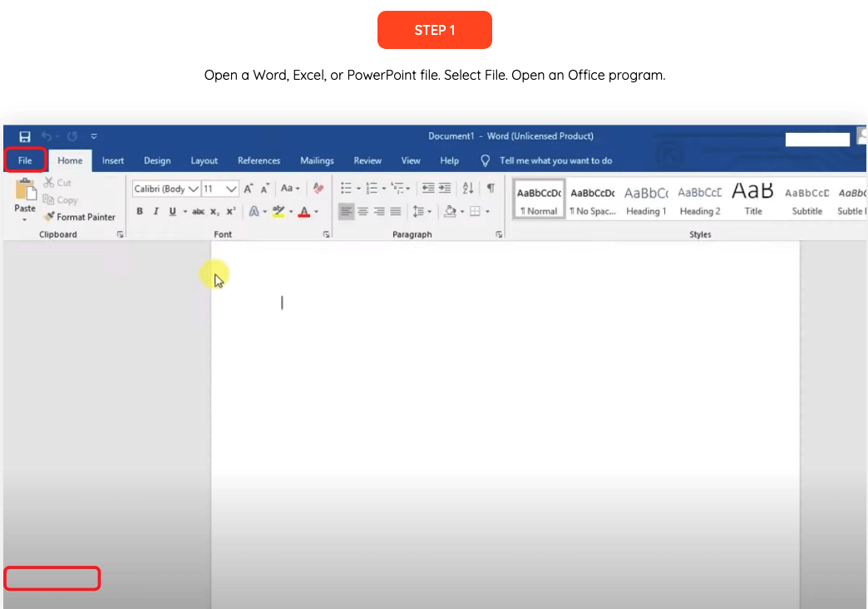
Task: Click the Format Painter brush
Action: click(x=50, y=217)
